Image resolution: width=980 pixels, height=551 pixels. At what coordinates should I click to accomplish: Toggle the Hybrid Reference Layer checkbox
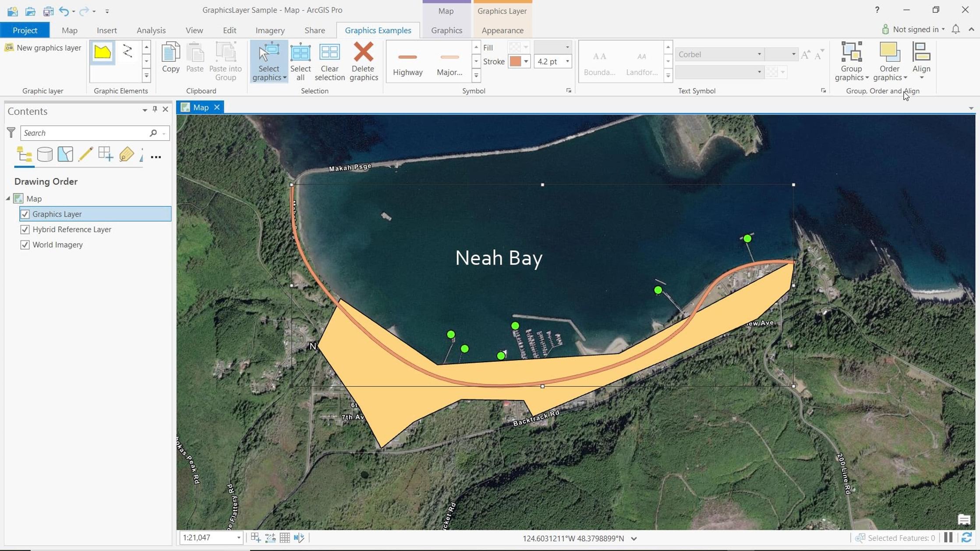click(25, 229)
